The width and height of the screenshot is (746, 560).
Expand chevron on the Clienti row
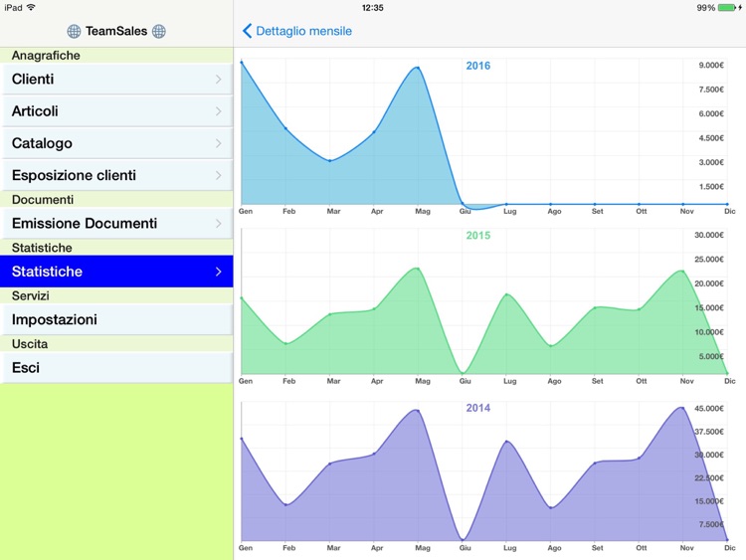pyautogui.click(x=219, y=79)
